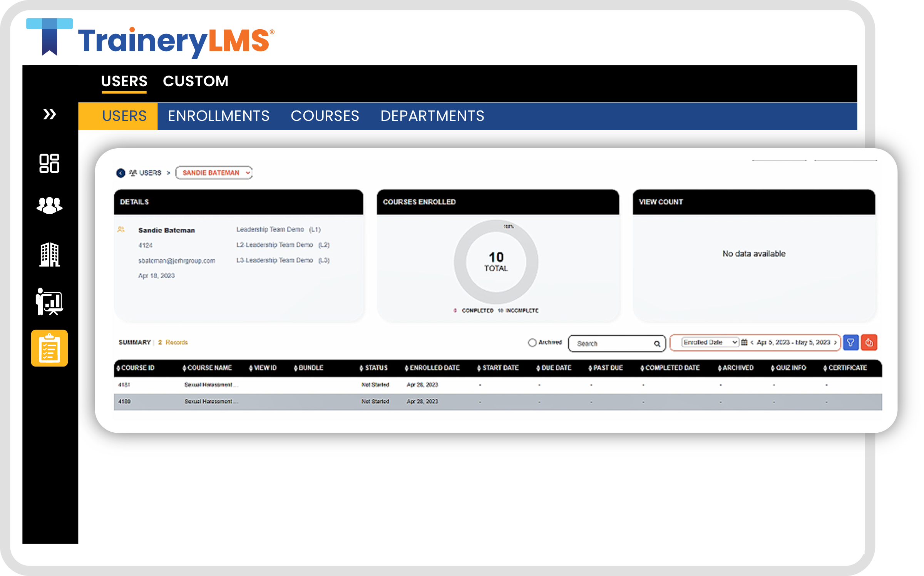Toggle the Archived radio button
This screenshot has width=924, height=576.
pos(532,342)
